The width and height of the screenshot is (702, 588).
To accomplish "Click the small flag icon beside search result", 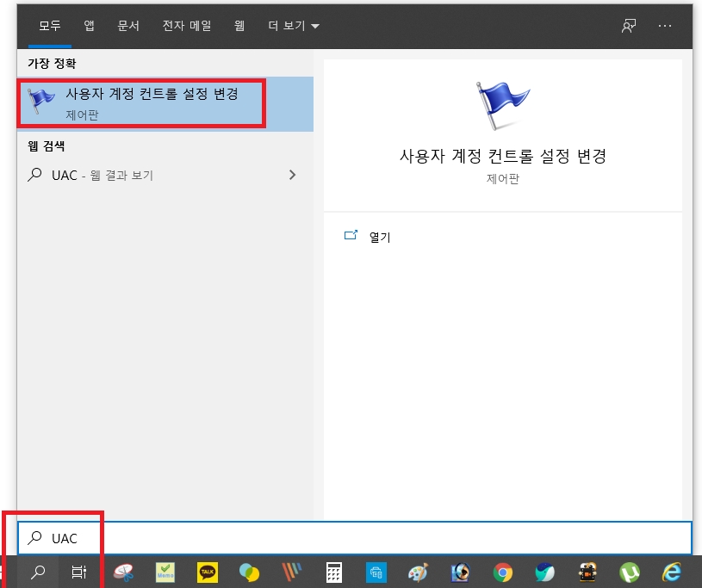I will pyautogui.click(x=40, y=101).
